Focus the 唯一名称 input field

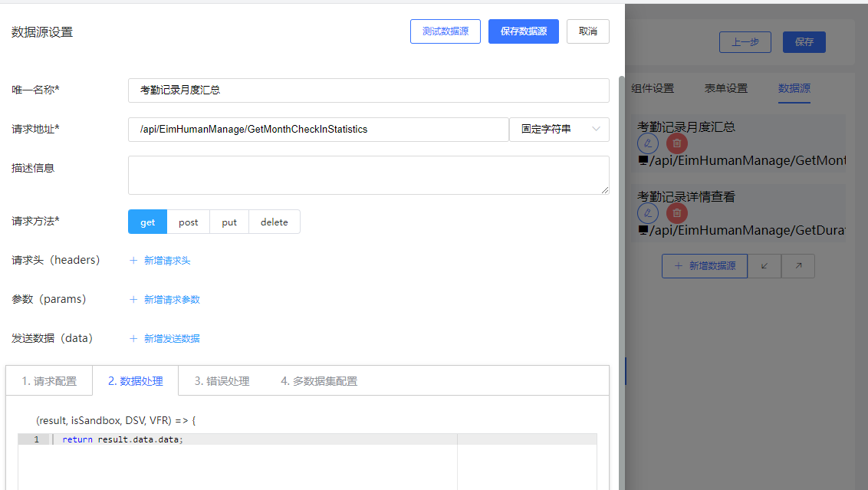tap(369, 90)
